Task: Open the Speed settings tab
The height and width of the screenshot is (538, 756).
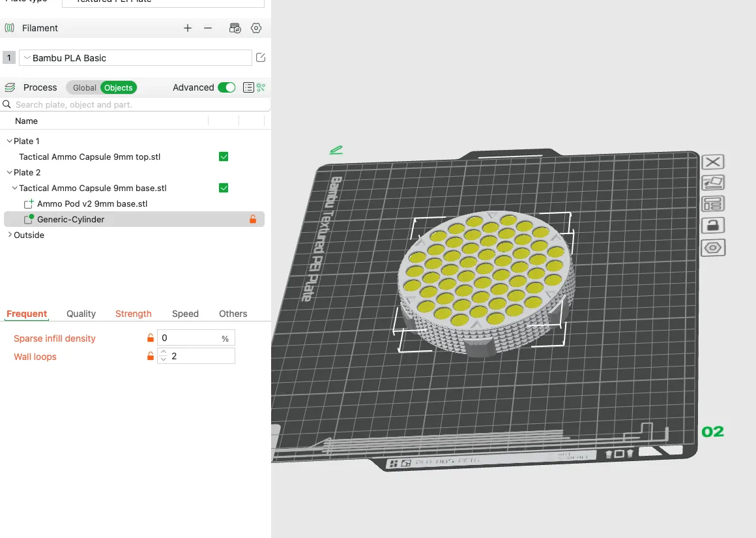Action: 185,314
